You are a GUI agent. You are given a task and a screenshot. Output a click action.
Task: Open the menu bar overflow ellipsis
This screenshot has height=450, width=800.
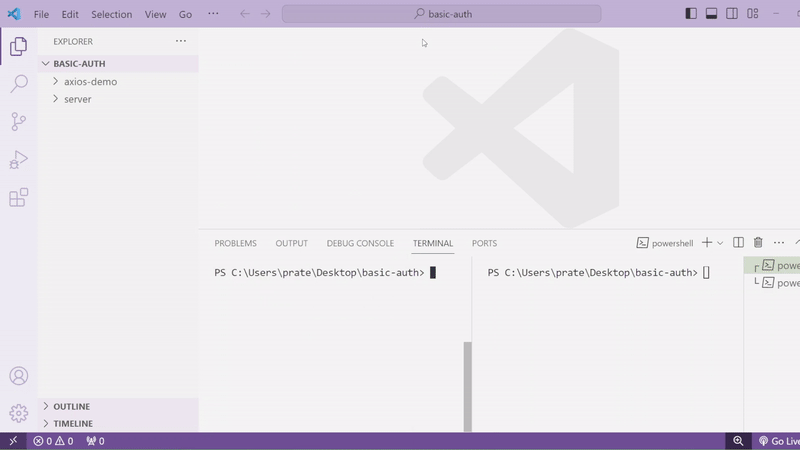pyautogui.click(x=213, y=14)
